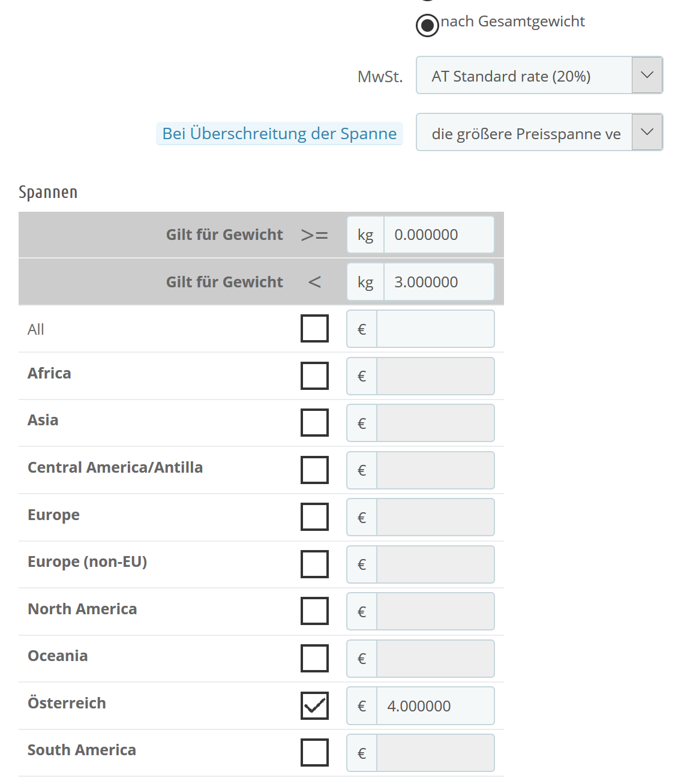Enable the South America checkbox
The height and width of the screenshot is (784, 684).
314,752
